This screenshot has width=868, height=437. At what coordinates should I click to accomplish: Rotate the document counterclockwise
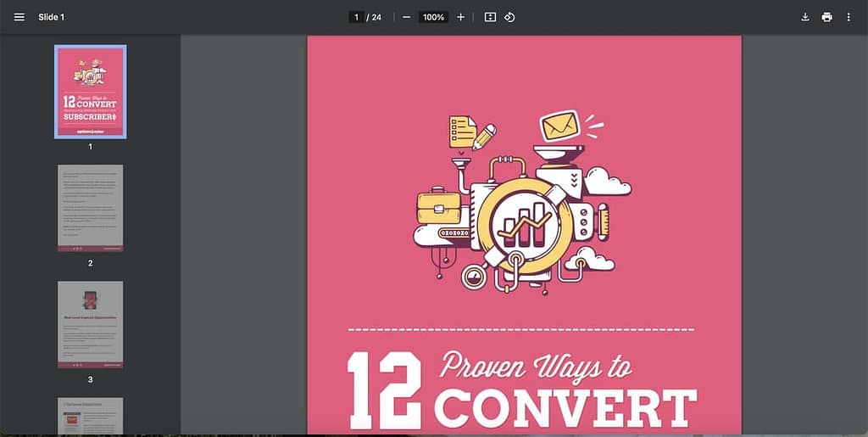pyautogui.click(x=509, y=17)
